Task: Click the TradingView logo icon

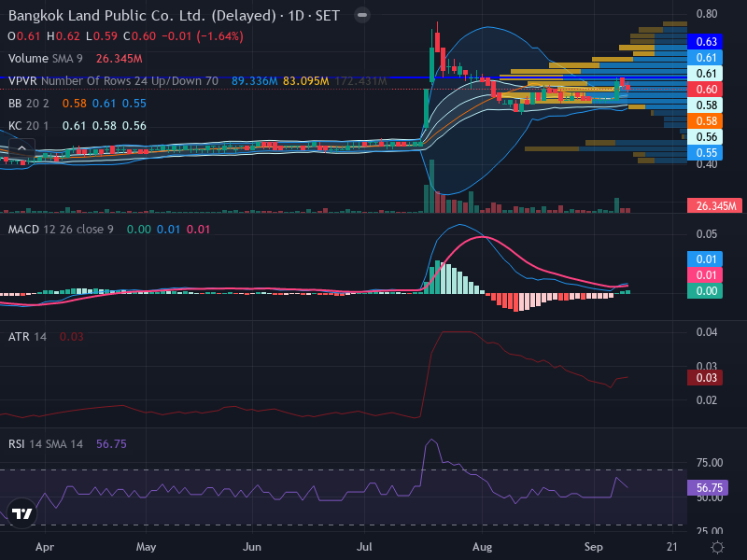Action: click(21, 513)
